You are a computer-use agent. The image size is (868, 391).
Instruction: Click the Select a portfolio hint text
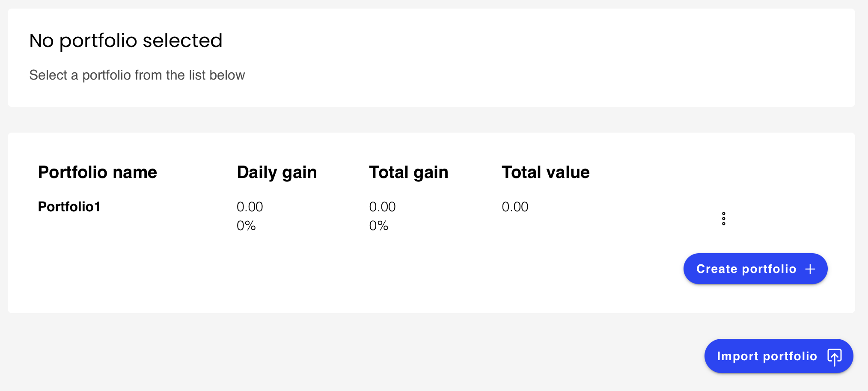click(137, 75)
